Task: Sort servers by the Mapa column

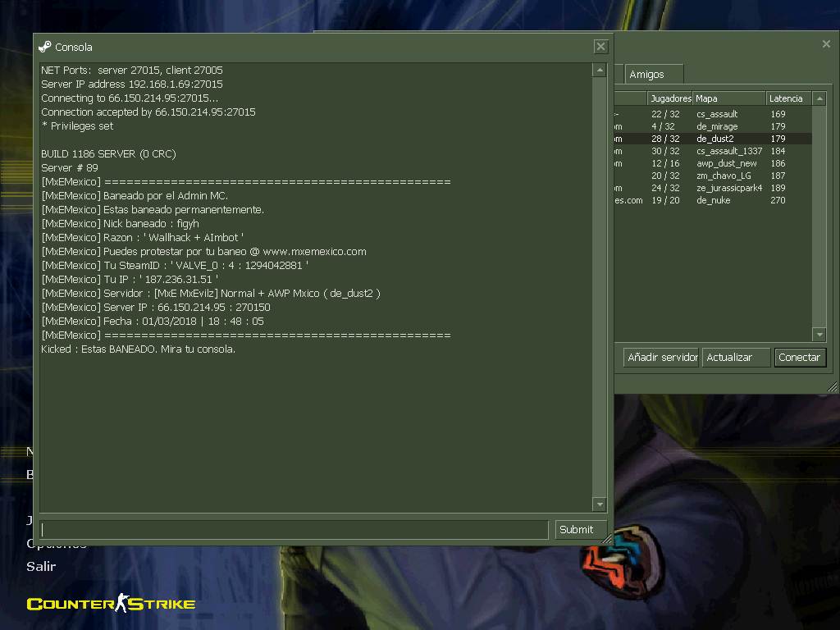Action: (x=729, y=98)
